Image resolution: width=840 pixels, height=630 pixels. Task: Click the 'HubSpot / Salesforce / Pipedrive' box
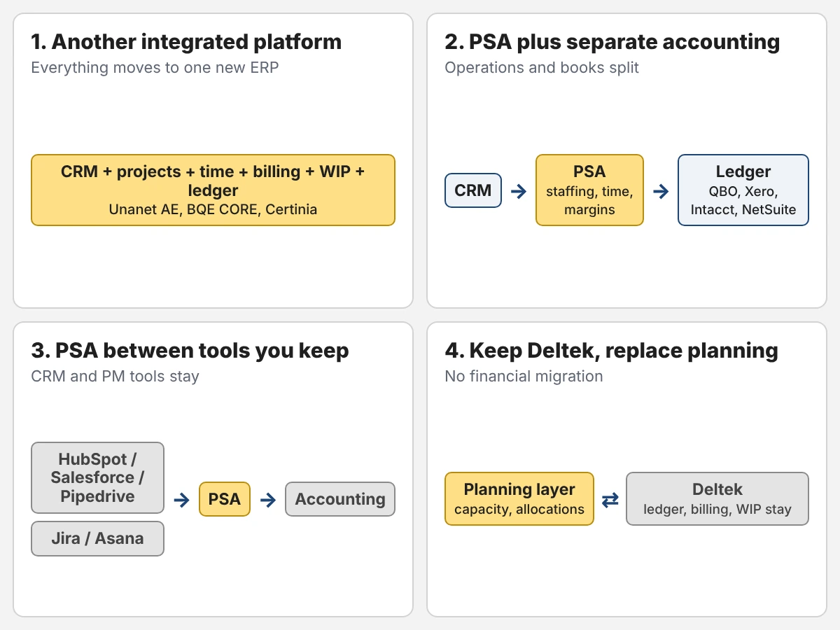tap(97, 478)
